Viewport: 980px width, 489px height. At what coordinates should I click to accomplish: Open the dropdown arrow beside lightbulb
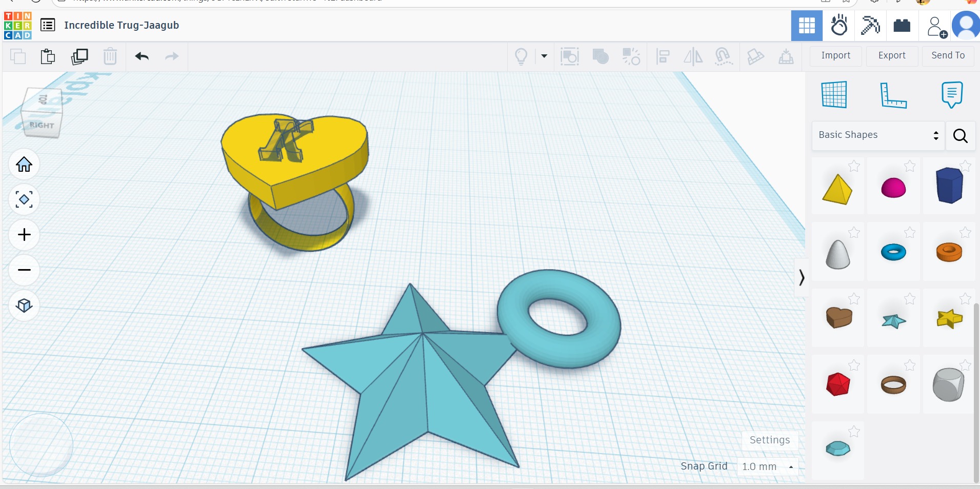point(544,56)
